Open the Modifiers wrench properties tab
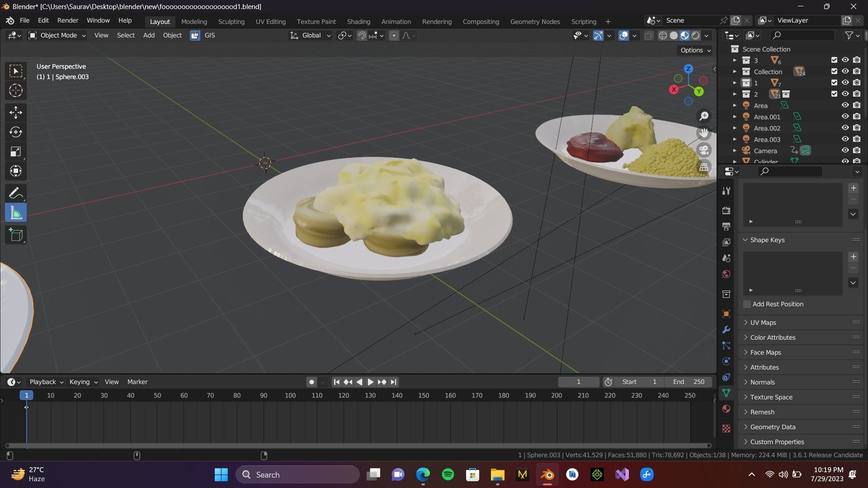Image resolution: width=868 pixels, height=488 pixels. (726, 330)
